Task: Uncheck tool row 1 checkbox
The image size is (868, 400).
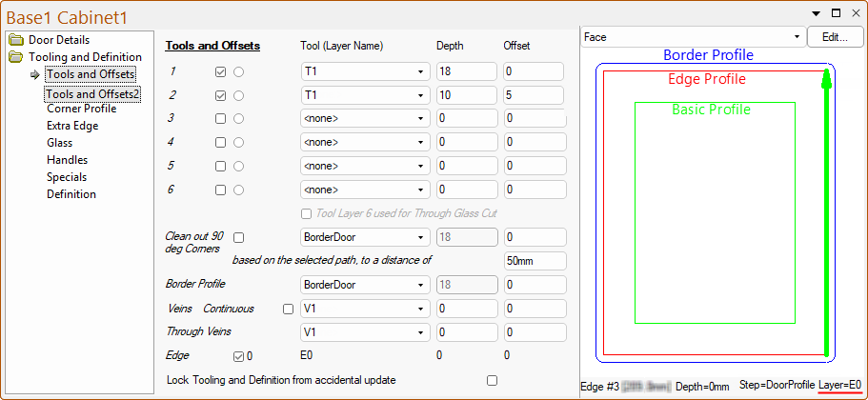Action: tap(220, 72)
